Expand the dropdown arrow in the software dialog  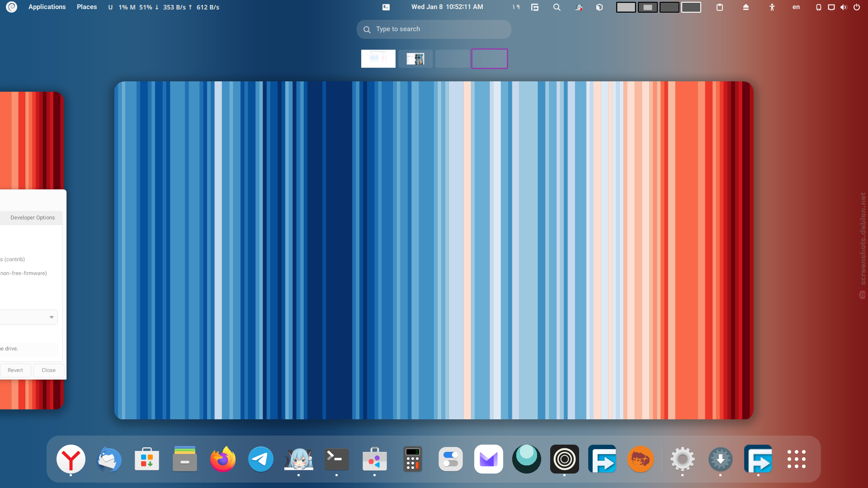click(52, 317)
